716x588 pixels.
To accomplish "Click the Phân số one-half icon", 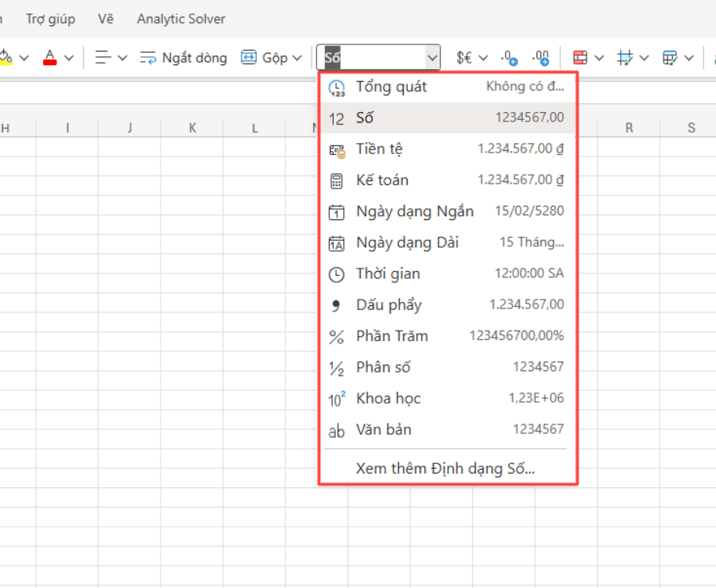I will [x=336, y=369].
